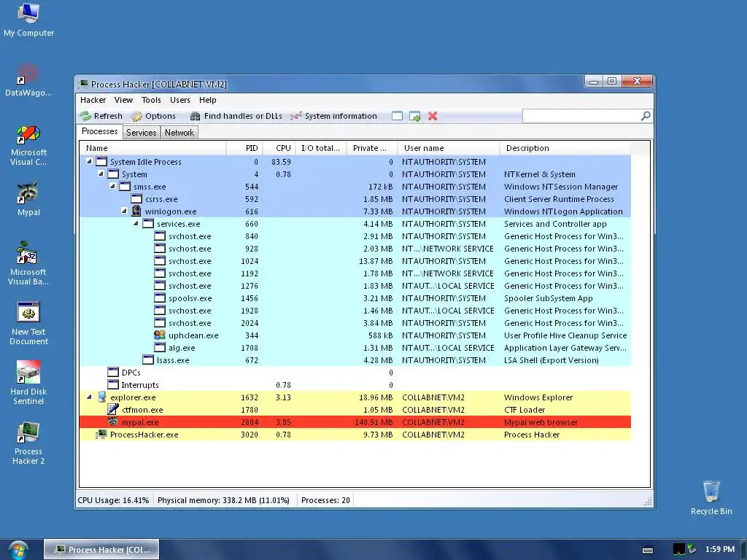The height and width of the screenshot is (560, 747).
Task: Click the find window and thread icon
Action: click(x=415, y=116)
